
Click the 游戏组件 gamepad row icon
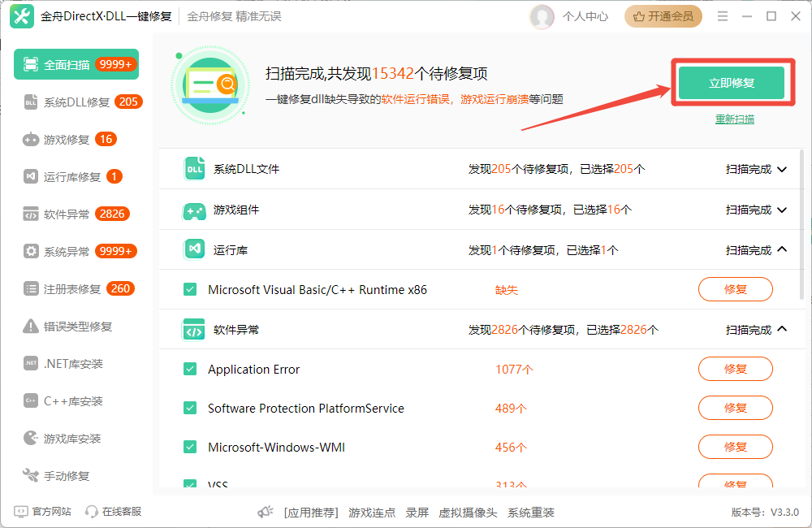coord(194,210)
